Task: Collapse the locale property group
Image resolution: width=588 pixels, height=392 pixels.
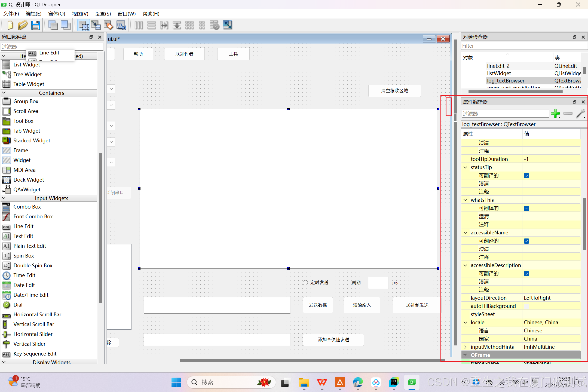Action: click(465, 322)
